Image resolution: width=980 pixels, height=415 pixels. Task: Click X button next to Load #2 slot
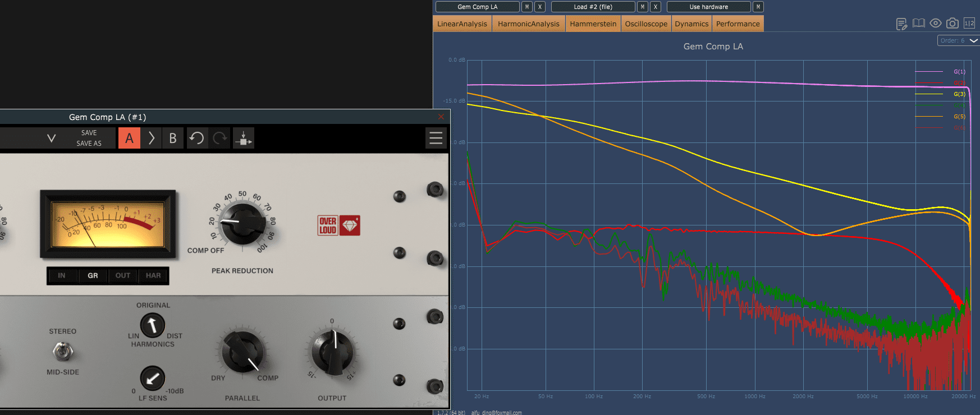[656, 7]
